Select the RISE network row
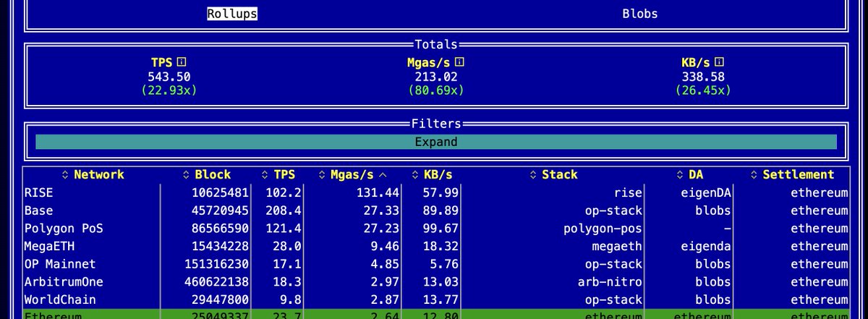This screenshot has height=319, width=868. tap(435, 192)
